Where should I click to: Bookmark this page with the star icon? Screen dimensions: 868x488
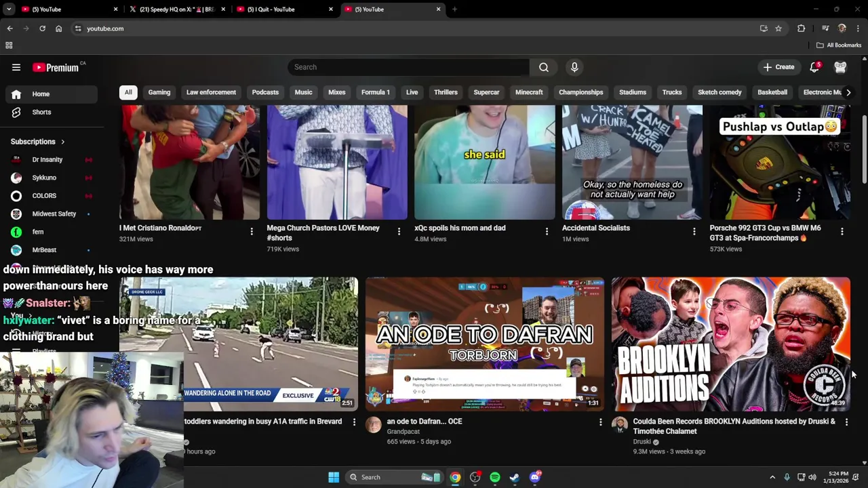778,28
